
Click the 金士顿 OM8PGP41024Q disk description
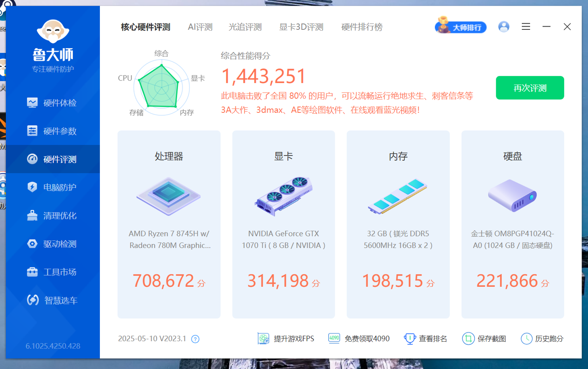coord(512,239)
